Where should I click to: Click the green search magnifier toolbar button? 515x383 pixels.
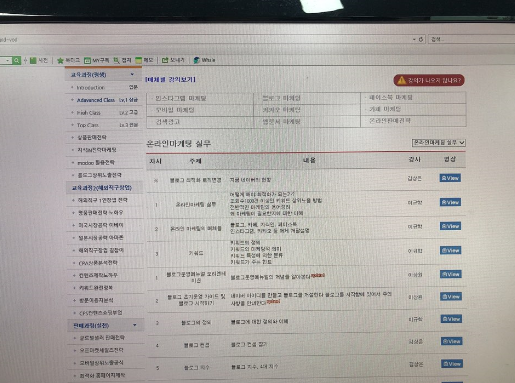[x=16, y=60]
